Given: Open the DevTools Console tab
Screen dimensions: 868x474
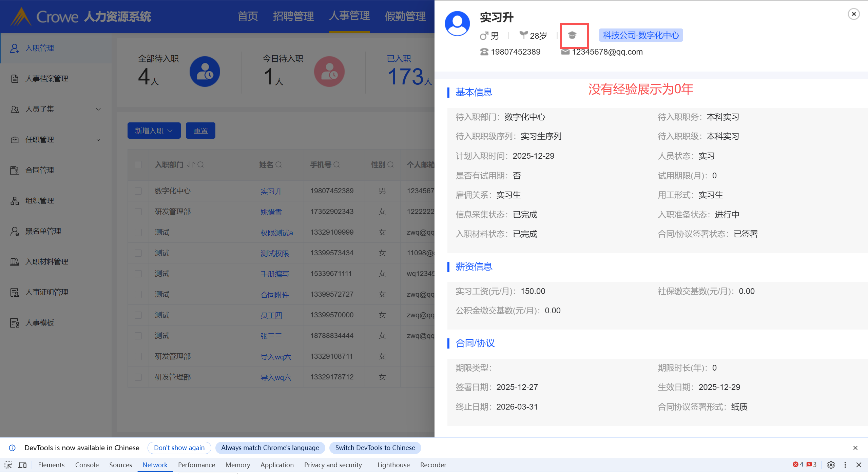Looking at the screenshot, I should [87, 465].
